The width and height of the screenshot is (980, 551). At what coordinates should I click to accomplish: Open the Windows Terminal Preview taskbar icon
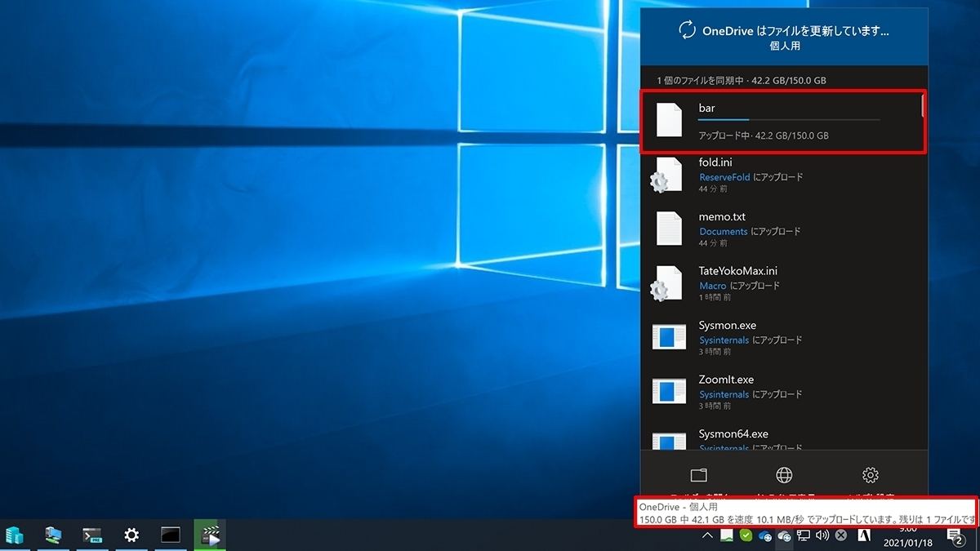(92, 535)
